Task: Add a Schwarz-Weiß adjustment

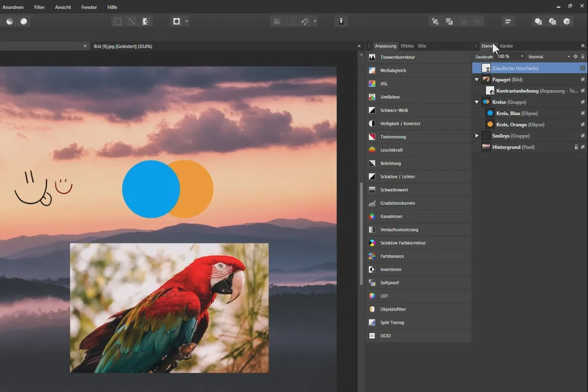Action: 419,110
